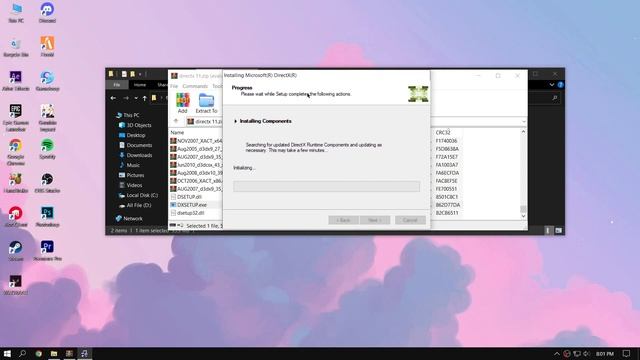The image size is (640, 360).
Task: Select This PC in the navigation pane
Action: [127, 115]
